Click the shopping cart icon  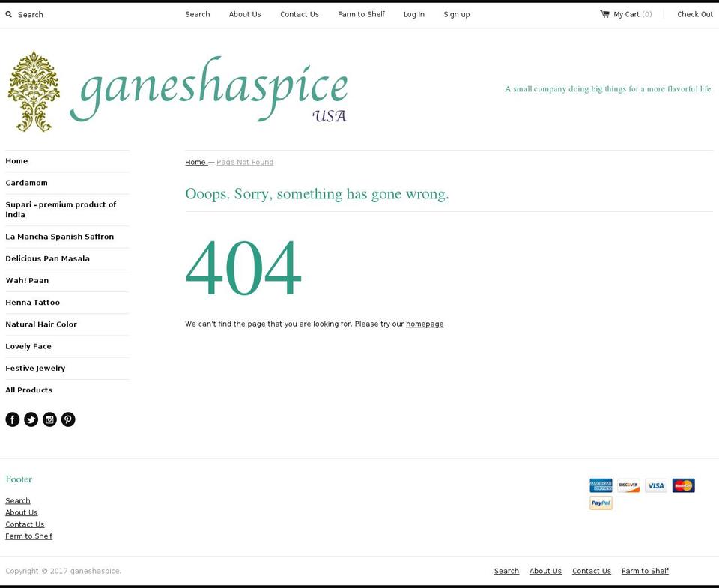point(605,14)
